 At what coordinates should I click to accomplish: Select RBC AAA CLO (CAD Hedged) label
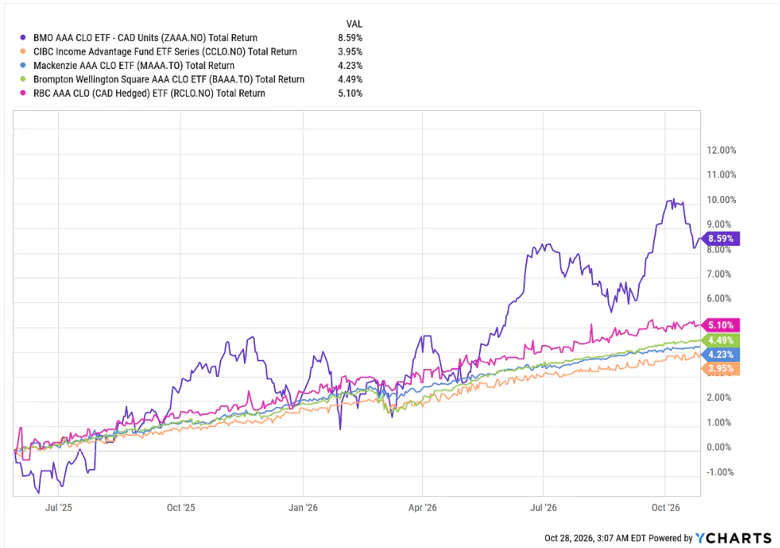pos(149,93)
